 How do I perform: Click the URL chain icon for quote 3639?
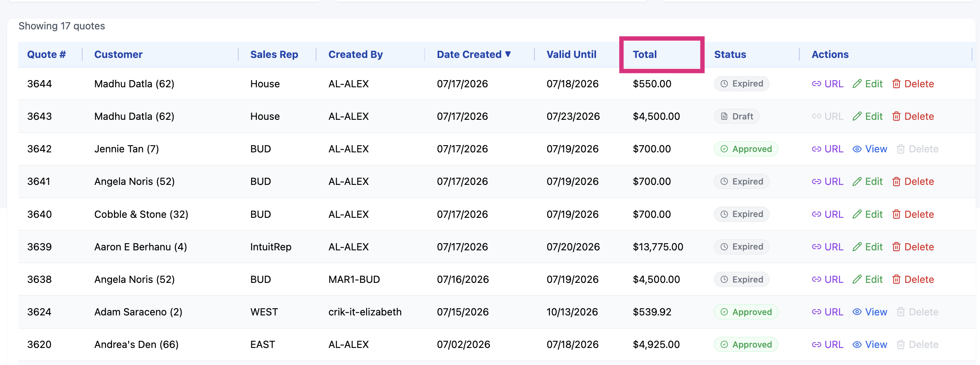coord(816,247)
